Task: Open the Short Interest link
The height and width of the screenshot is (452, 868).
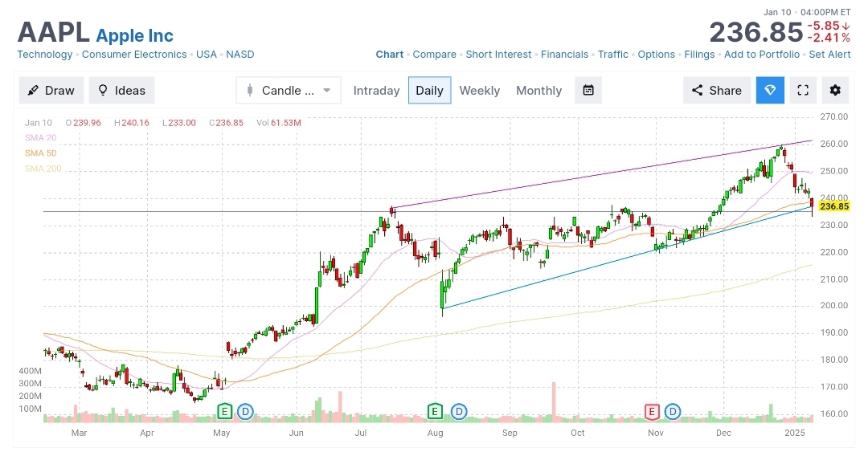Action: pos(498,55)
